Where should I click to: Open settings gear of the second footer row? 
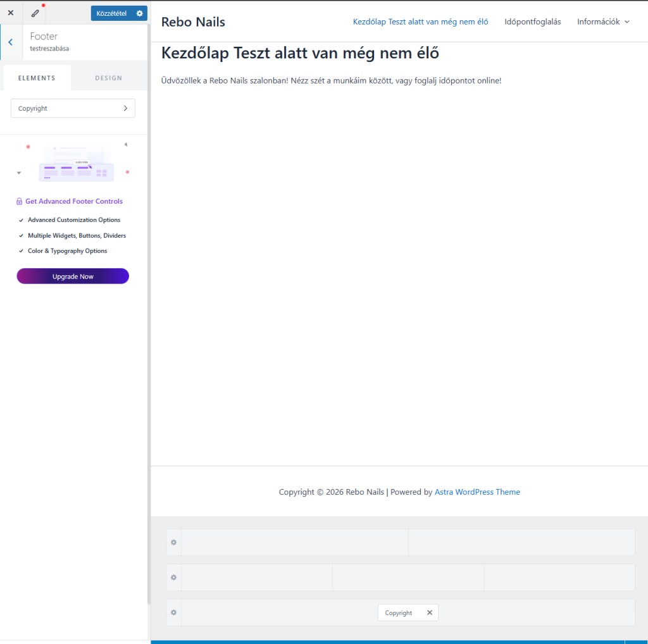click(174, 578)
